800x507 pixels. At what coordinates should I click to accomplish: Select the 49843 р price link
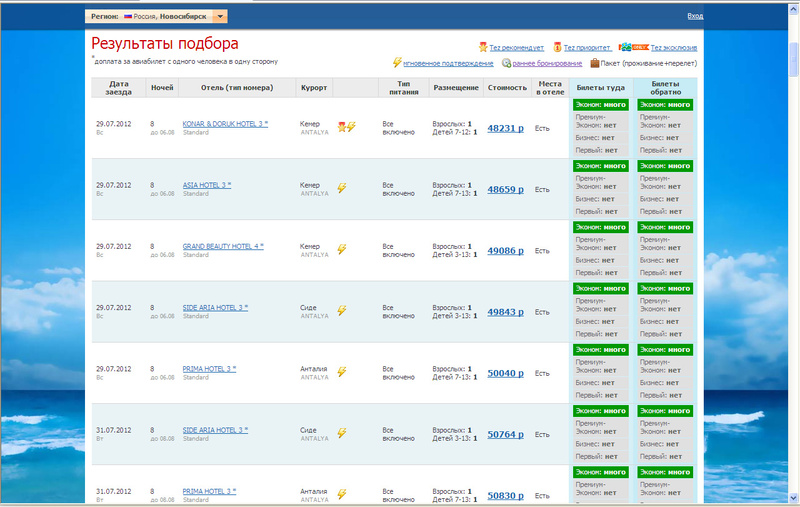pyautogui.click(x=505, y=312)
